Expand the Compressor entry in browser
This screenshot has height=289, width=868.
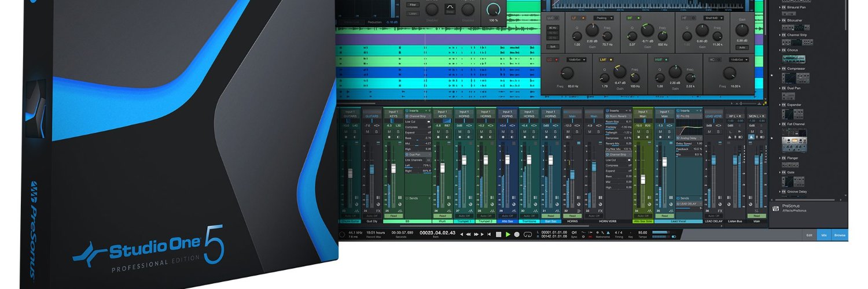779,69
